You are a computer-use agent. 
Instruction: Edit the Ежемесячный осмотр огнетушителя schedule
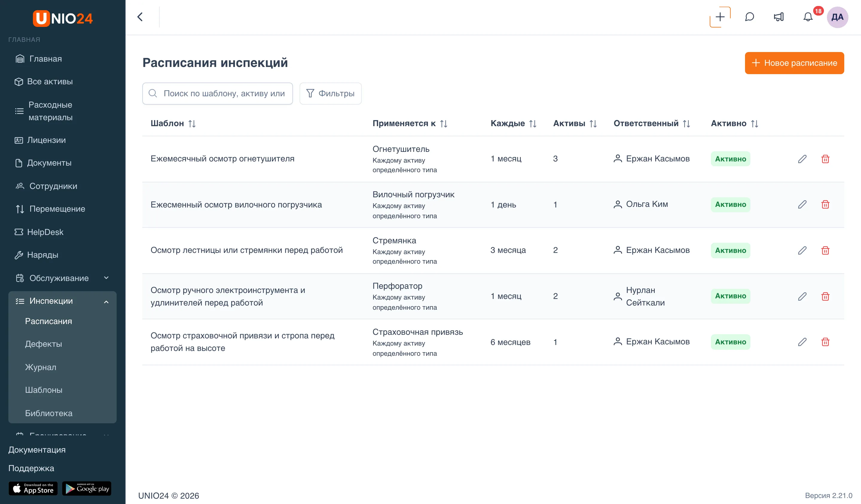pyautogui.click(x=802, y=159)
